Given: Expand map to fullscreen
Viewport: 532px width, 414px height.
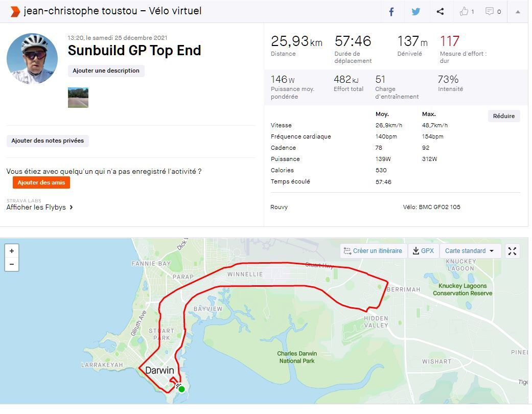Looking at the screenshot, I should (x=512, y=251).
